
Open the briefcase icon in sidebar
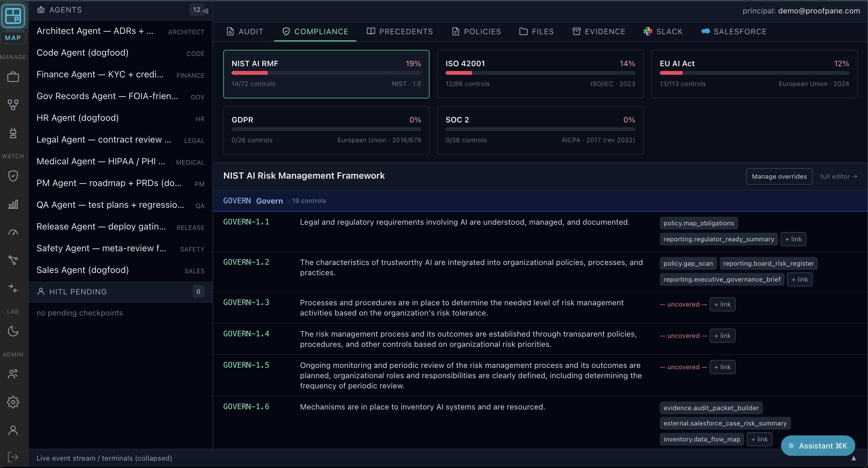tap(13, 77)
